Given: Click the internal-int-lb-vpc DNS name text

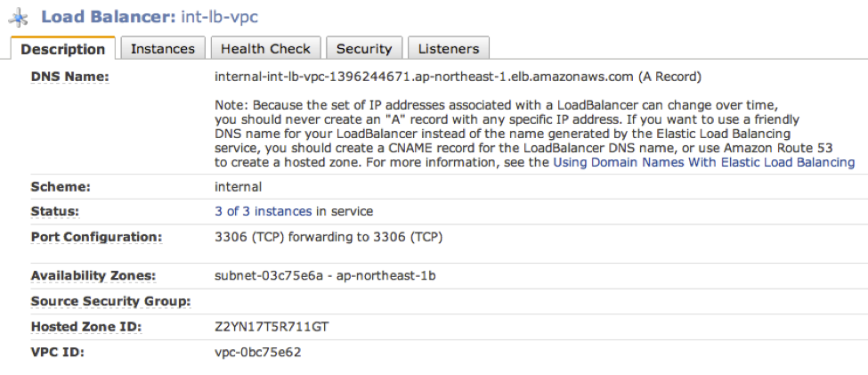Looking at the screenshot, I should [x=424, y=77].
